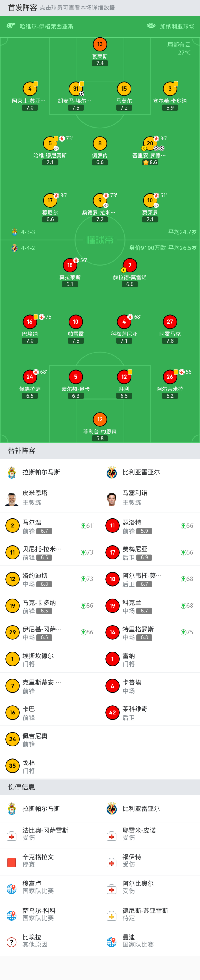The width and height of the screenshot is (200, 980).
Task: Open the 阿霍马克 player name link
Action: click(170, 334)
